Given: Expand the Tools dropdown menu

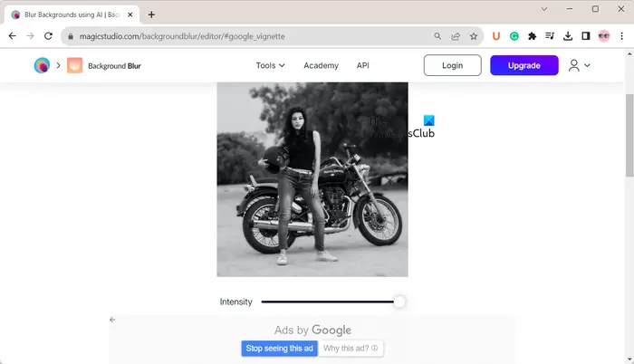Looking at the screenshot, I should point(270,65).
